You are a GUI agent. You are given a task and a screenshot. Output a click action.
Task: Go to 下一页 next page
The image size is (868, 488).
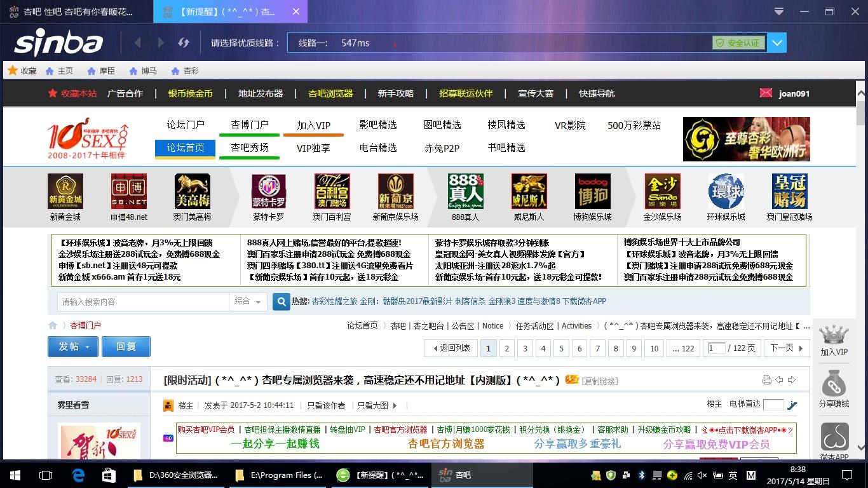(786, 348)
